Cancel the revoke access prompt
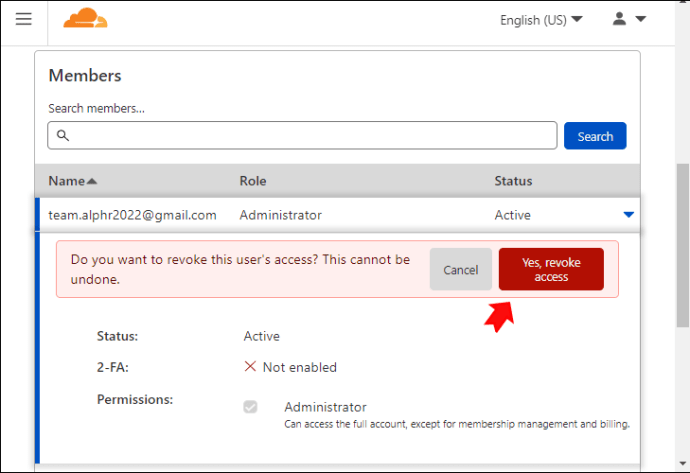 pos(461,269)
